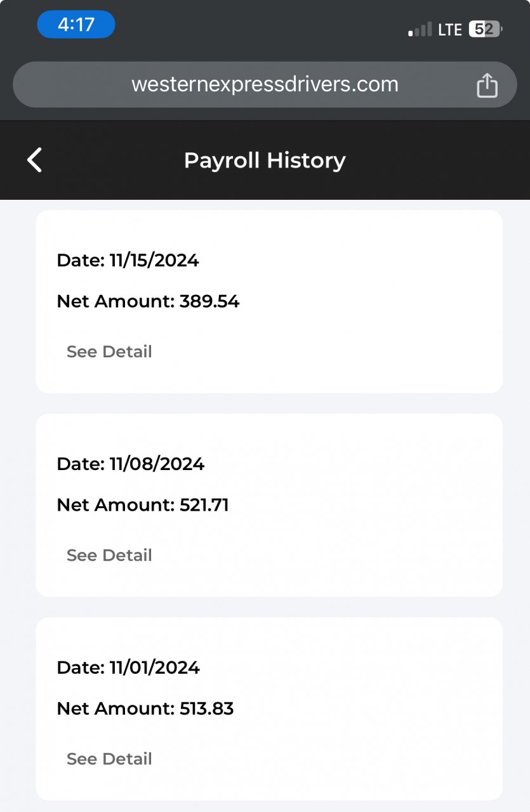Focus the westernexpressdrivers.com address bar

click(x=265, y=84)
